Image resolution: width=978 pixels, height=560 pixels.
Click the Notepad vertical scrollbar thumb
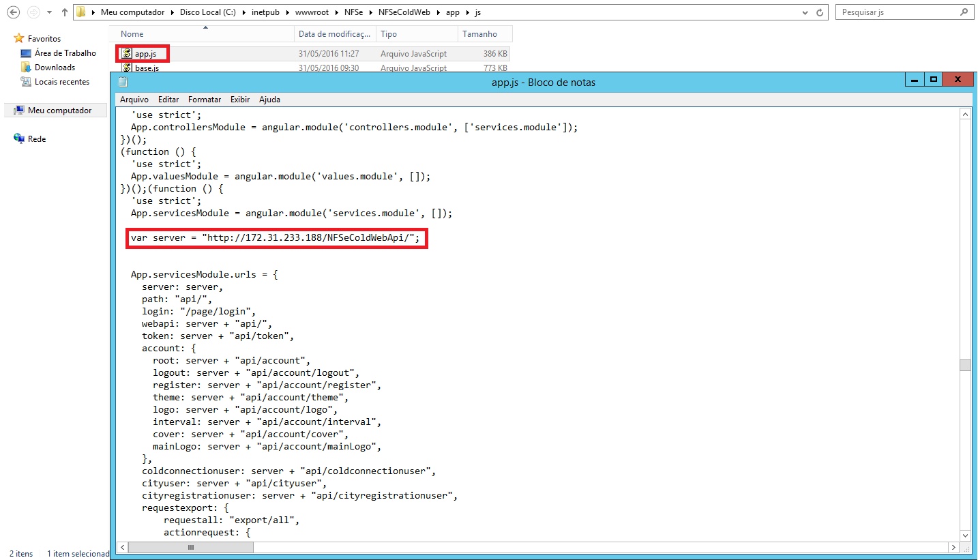965,365
